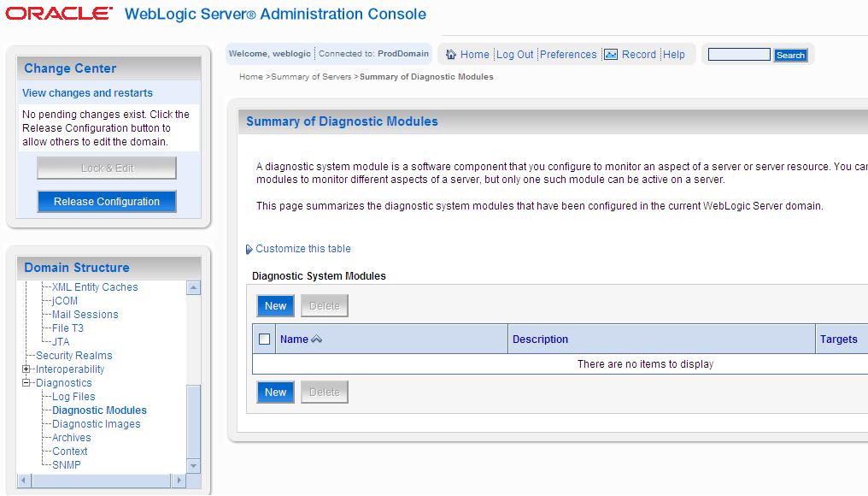Open Preferences from the top toolbar

point(568,55)
